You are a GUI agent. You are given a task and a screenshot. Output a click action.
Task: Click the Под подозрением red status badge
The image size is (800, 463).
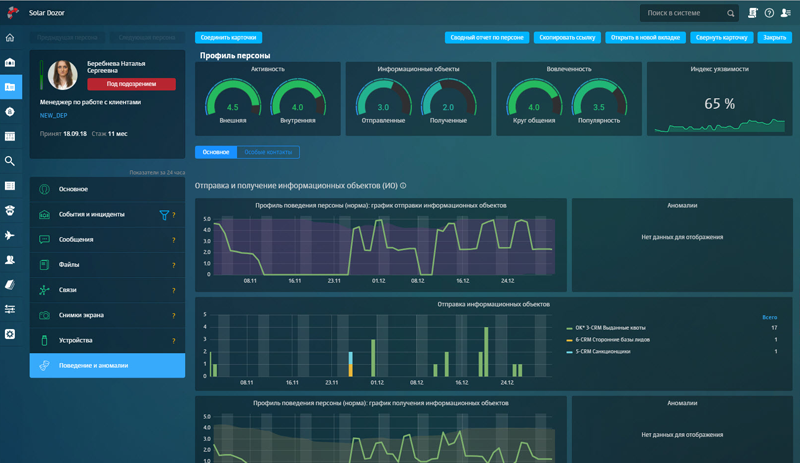[x=131, y=84]
